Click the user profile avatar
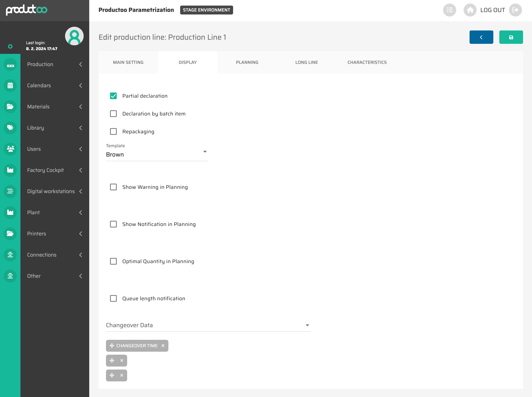The height and width of the screenshot is (397, 532). tap(74, 36)
